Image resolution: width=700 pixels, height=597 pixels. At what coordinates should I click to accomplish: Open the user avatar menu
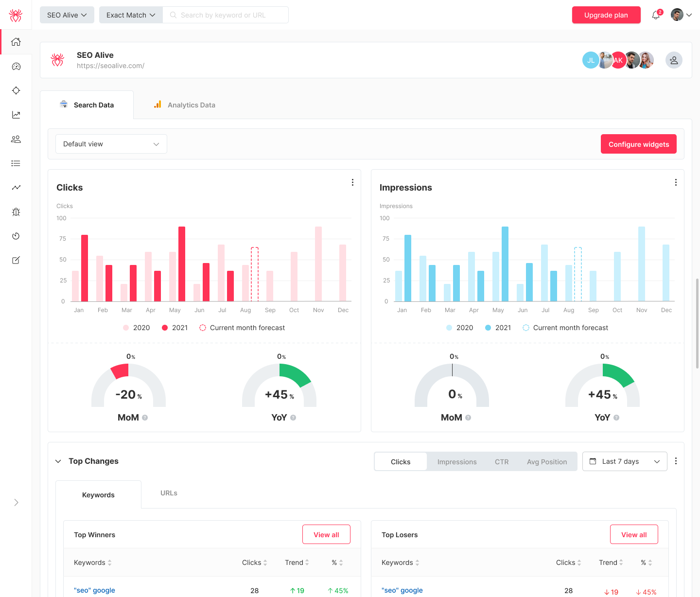(681, 15)
